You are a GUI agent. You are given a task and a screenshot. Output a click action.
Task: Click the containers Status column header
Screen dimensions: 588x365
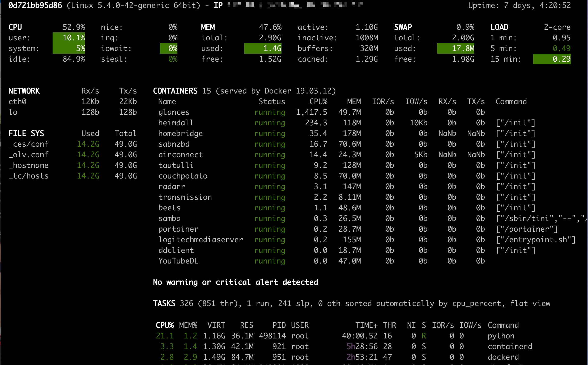click(x=272, y=101)
